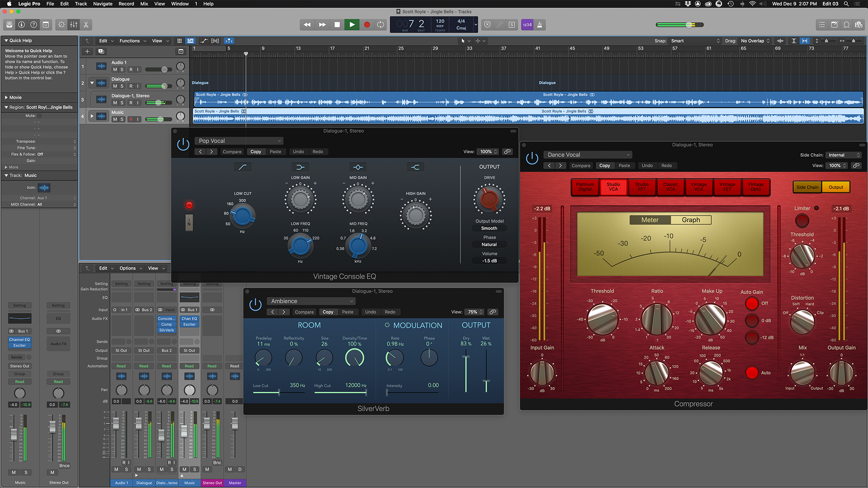Open the Library button in control bar
The height and width of the screenshot is (488, 868).
point(9,25)
